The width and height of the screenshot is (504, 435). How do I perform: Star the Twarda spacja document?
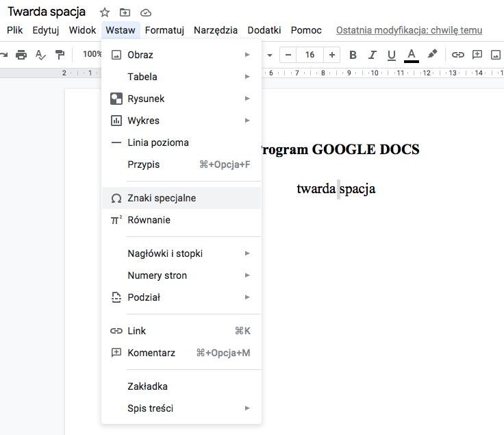point(104,12)
